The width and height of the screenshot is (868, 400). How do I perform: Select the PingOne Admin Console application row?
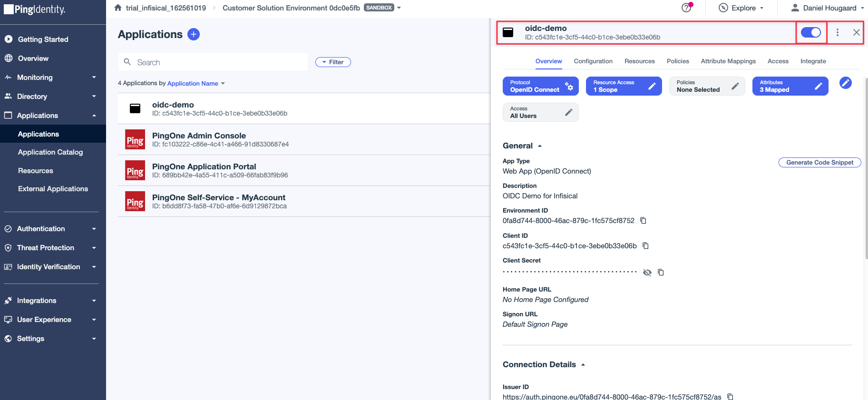[304, 139]
